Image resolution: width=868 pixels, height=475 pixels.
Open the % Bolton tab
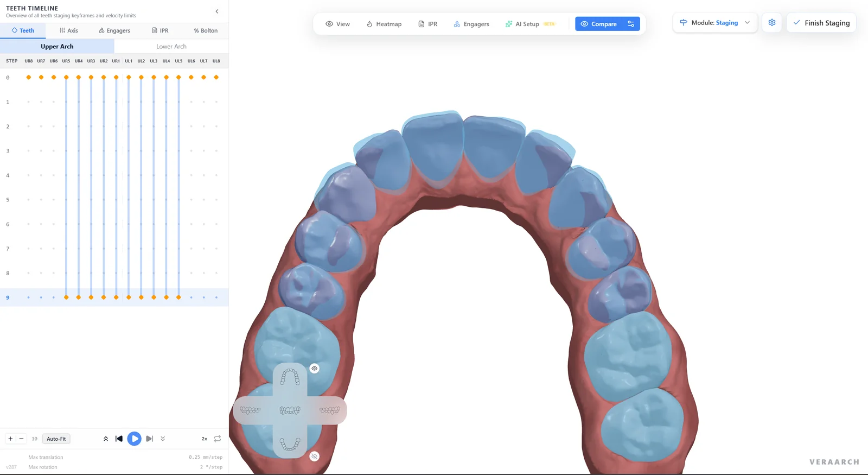click(206, 30)
